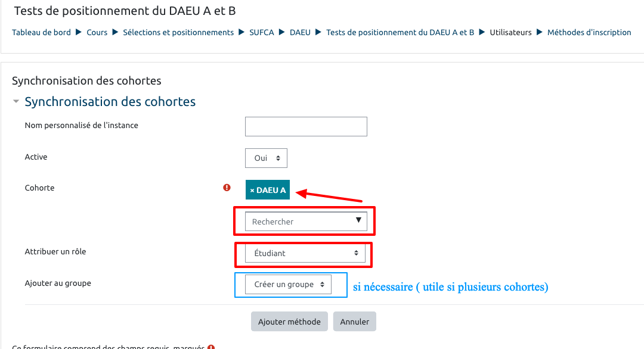
Task: Open the Active Oui dropdown
Action: tap(266, 158)
